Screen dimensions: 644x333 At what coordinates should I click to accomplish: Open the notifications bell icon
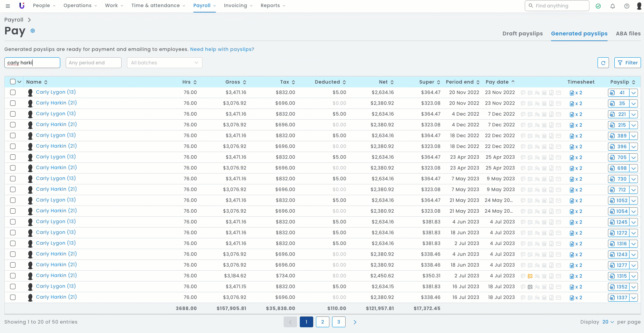tap(612, 6)
